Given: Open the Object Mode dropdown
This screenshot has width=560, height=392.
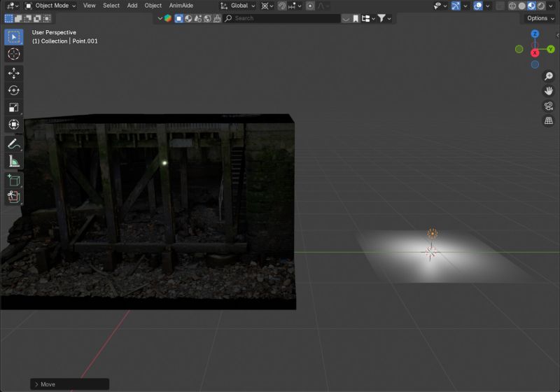Looking at the screenshot, I should point(50,6).
